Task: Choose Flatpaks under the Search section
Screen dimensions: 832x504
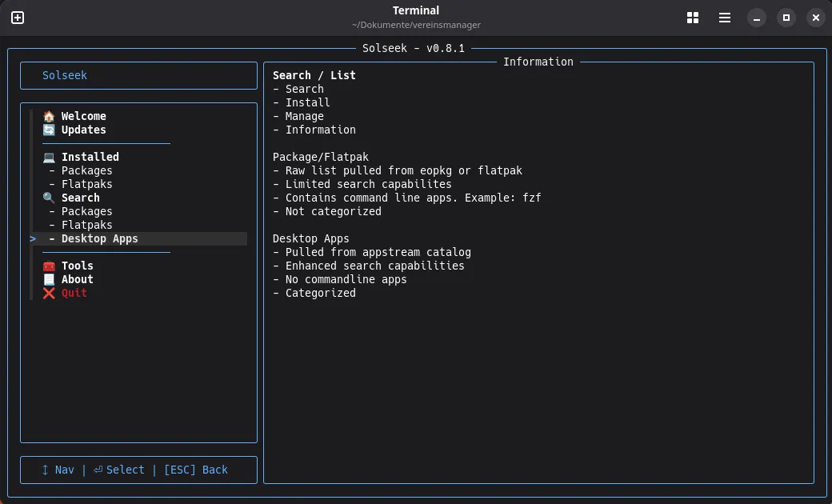Action: pyautogui.click(x=86, y=225)
